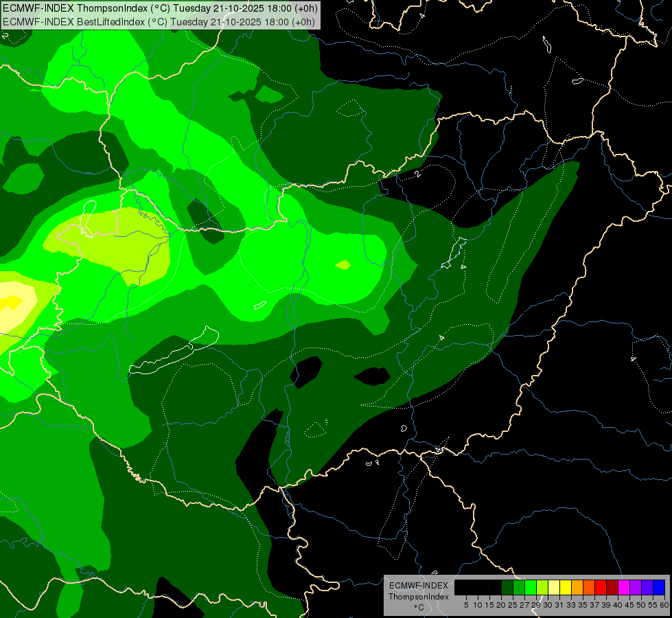This screenshot has width=672, height=618.
Task: Click the legend tick value 20
Action: (501, 605)
